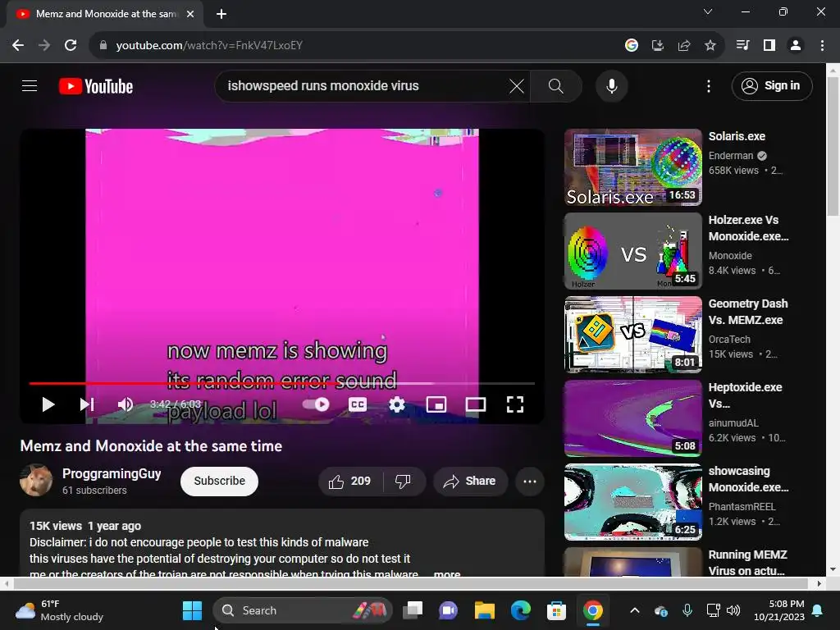Open showcasing Monoxide.exe video thumbnail
The height and width of the screenshot is (630, 840).
632,502
